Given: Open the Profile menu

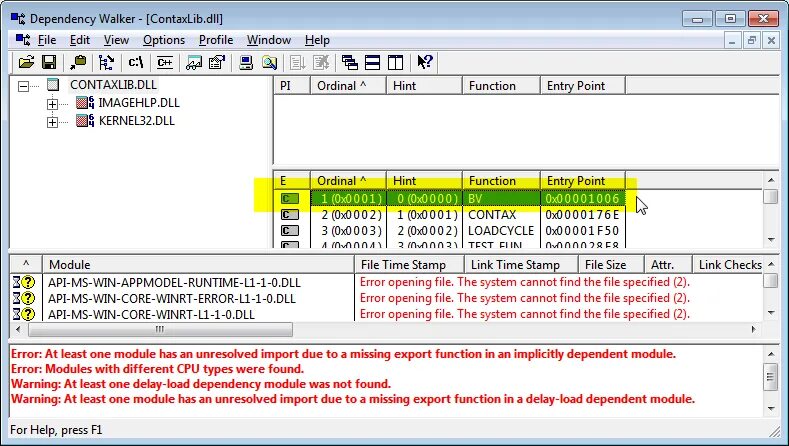Looking at the screenshot, I should coord(216,40).
